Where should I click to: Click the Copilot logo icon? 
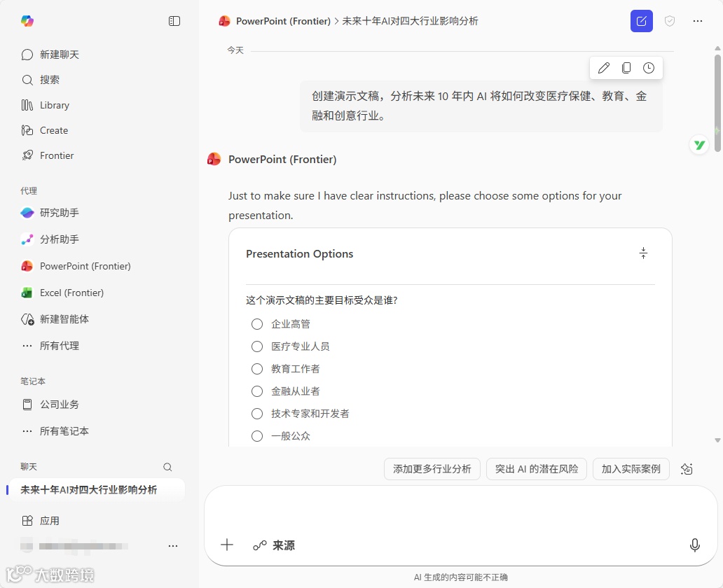(x=27, y=21)
